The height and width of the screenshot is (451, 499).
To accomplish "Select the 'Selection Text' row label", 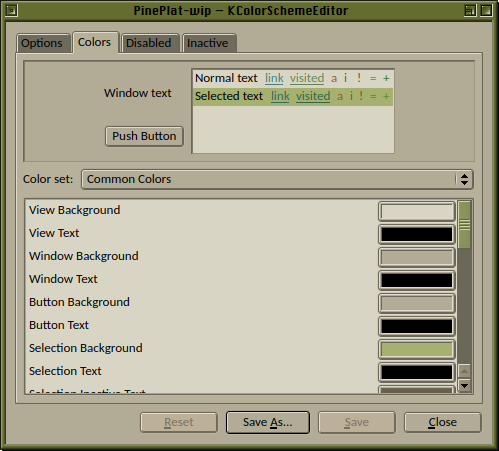I will (x=65, y=371).
